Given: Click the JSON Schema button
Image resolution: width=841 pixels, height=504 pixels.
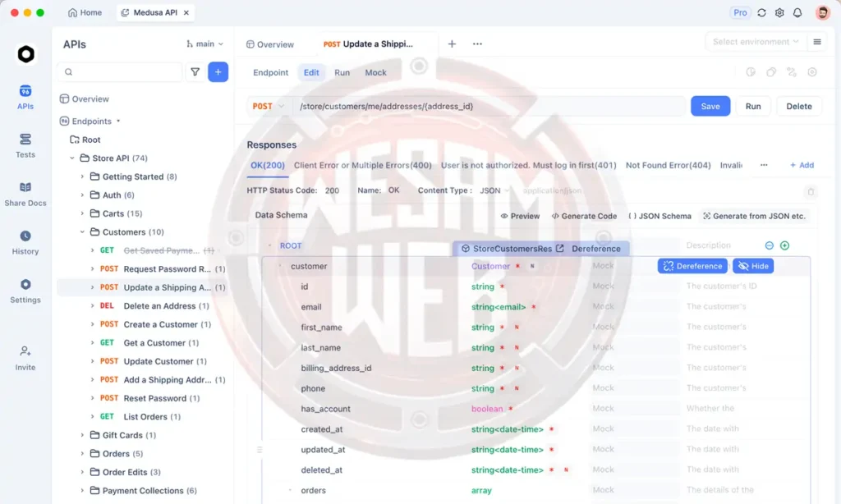Looking at the screenshot, I should point(659,216).
